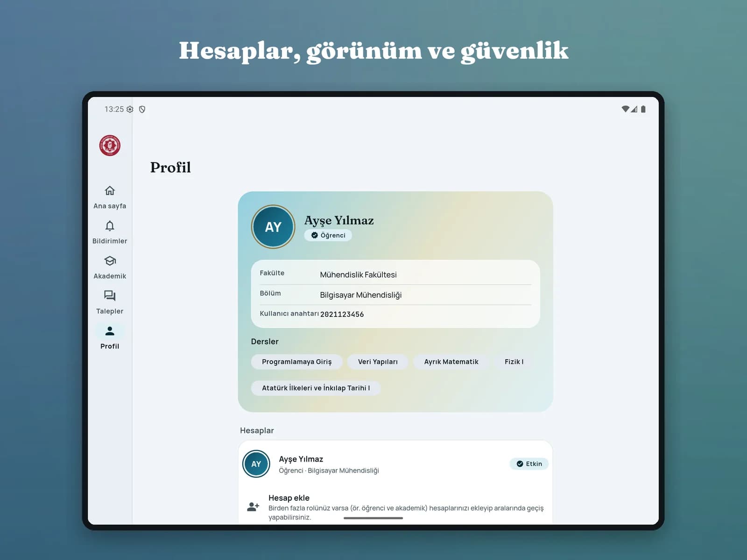Open Talepler chat icon
The image size is (747, 560).
pos(110,296)
